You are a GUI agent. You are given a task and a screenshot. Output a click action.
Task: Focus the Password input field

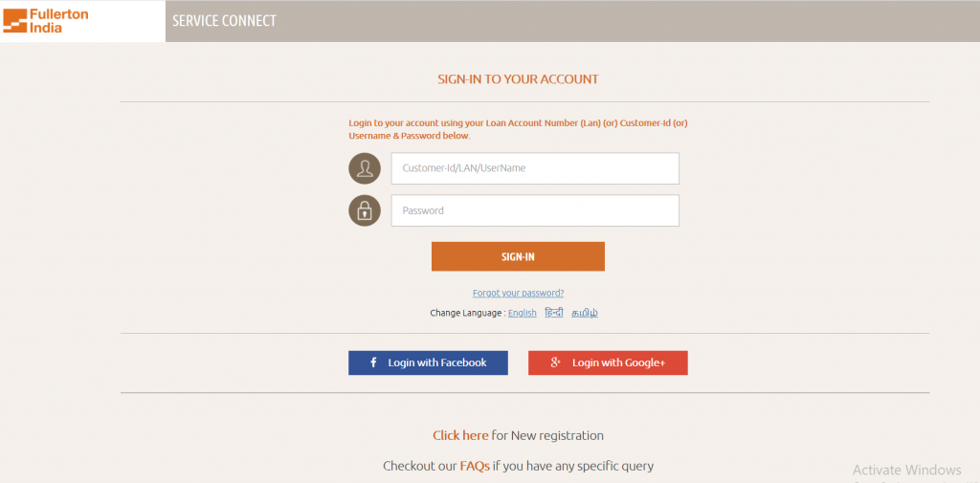pyautogui.click(x=535, y=210)
